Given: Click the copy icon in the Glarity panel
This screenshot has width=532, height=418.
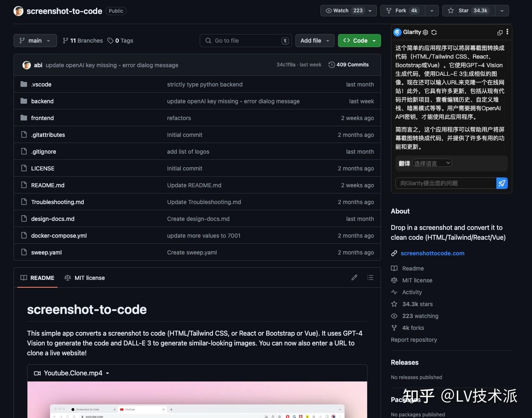Looking at the screenshot, I should (x=500, y=32).
